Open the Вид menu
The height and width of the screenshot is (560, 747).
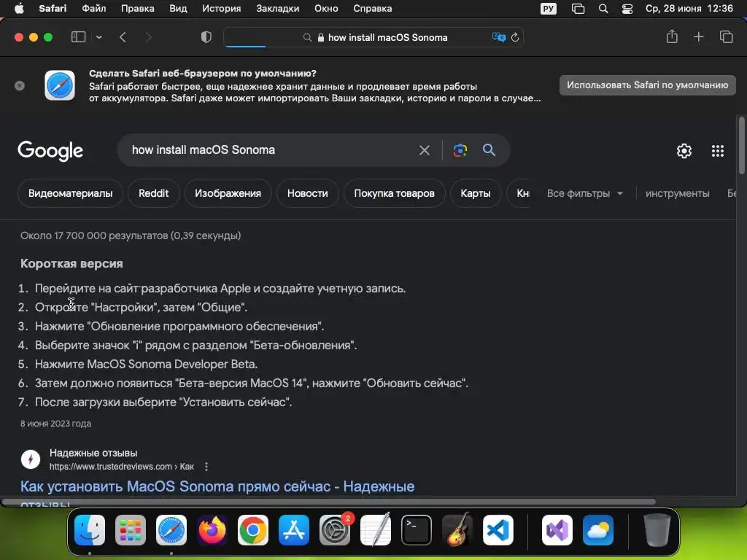pos(178,9)
